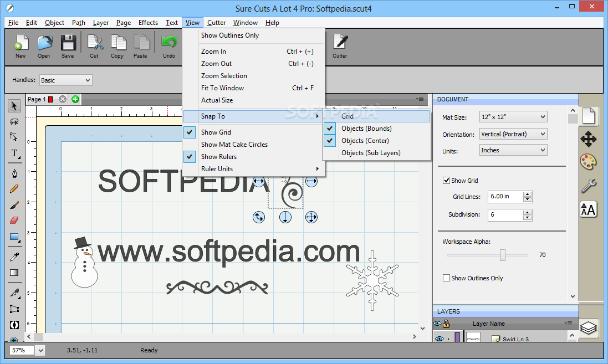Select the Rectangle shape tool
The height and width of the screenshot is (364, 608).
coord(14,237)
